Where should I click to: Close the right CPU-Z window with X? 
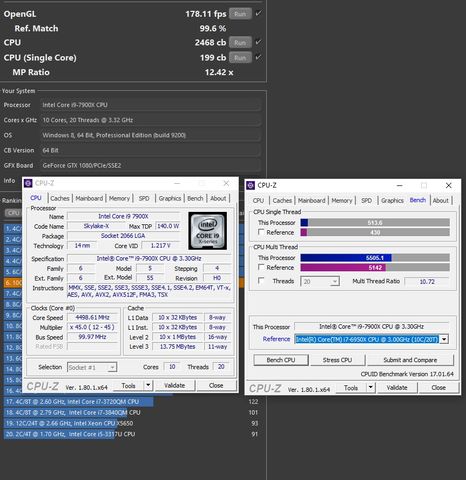point(449,185)
